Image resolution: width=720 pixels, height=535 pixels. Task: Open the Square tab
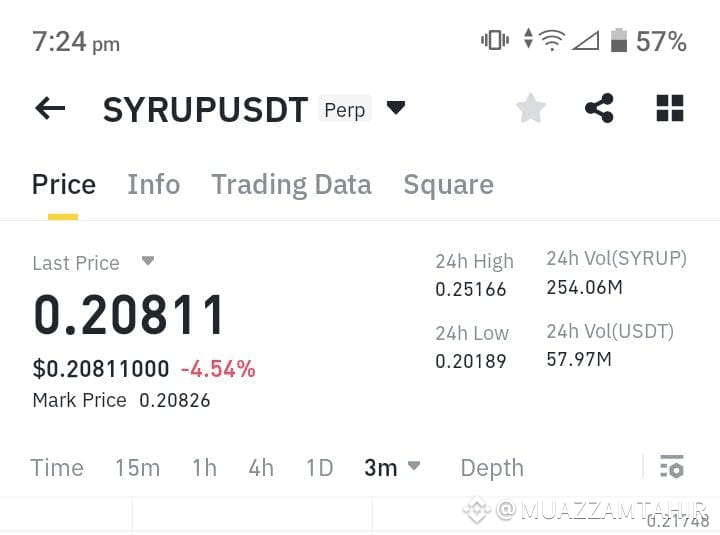click(449, 185)
